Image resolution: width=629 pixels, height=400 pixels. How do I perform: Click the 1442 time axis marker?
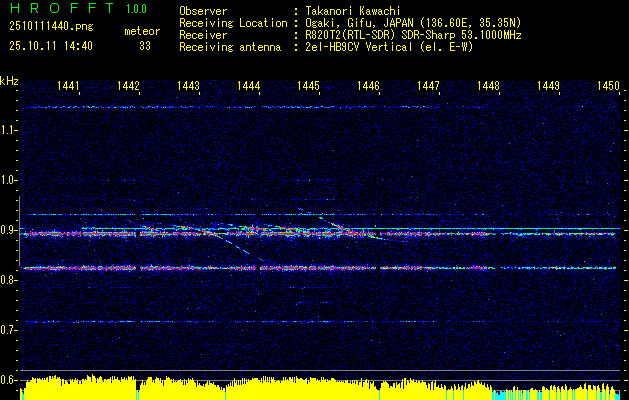(x=128, y=85)
